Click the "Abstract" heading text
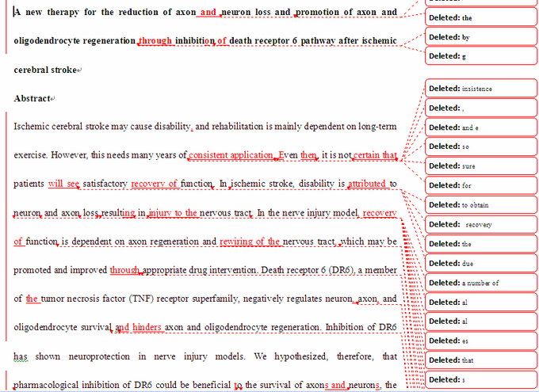Viewport: 539px width, 392px height. (31, 98)
